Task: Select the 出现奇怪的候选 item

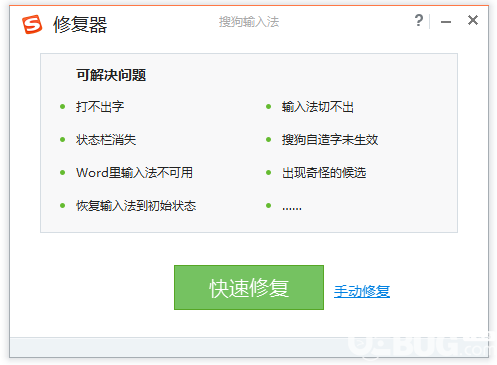Action: pyautogui.click(x=324, y=173)
